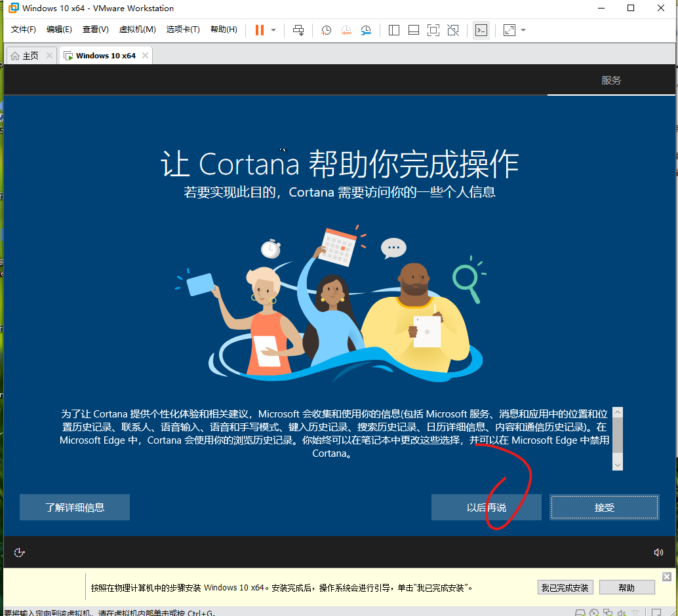The width and height of the screenshot is (678, 616).
Task: Open the 虚拟机(M) menu
Action: coord(138,29)
